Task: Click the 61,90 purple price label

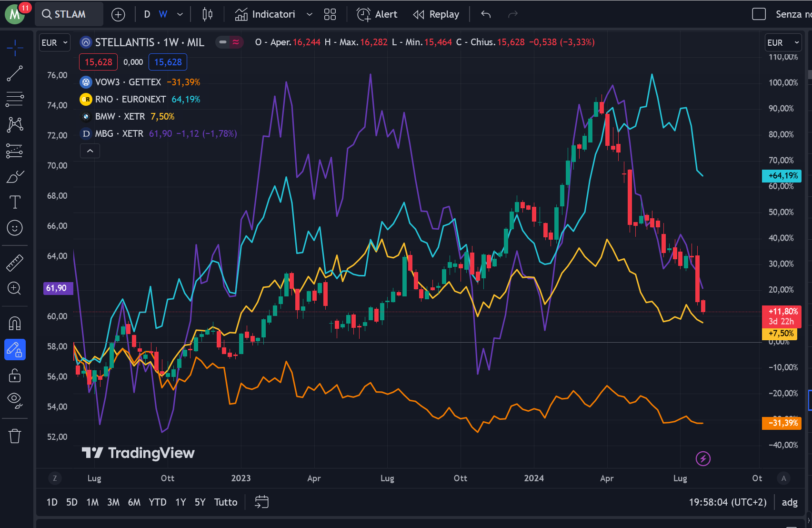Action: [58, 288]
